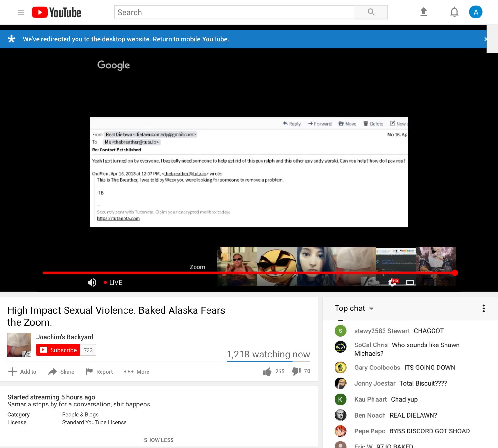
Task: Click the email Delete button in video
Action: click(x=373, y=124)
